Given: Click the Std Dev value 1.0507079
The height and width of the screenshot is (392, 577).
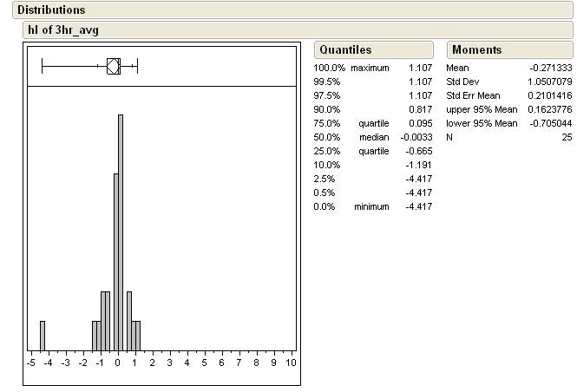Looking at the screenshot, I should [x=547, y=82].
